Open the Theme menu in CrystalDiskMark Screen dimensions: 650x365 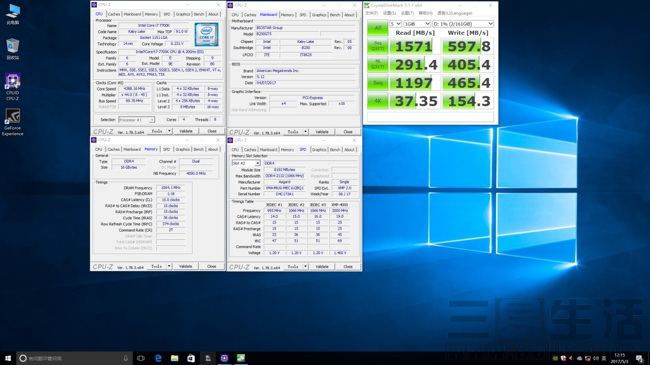tap(407, 13)
